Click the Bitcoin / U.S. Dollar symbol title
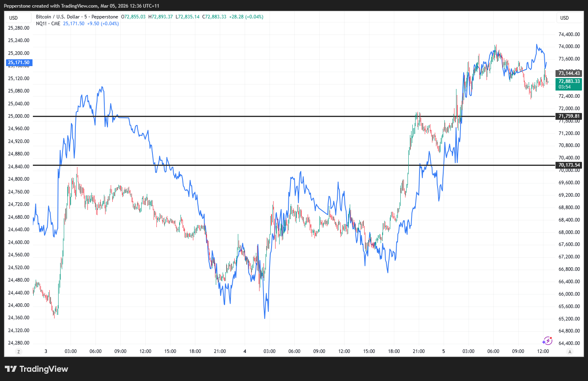This screenshot has height=381, width=588. coord(58,17)
